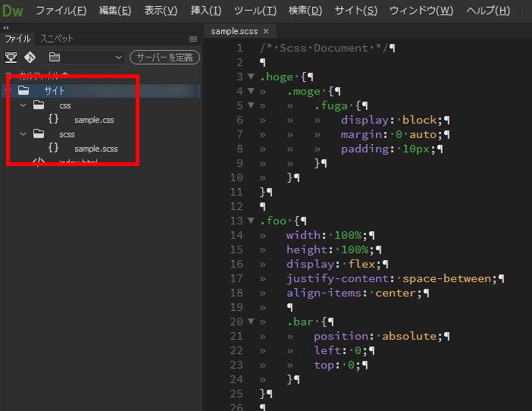Select the css folder label
This screenshot has width=532, height=411.
(x=65, y=106)
